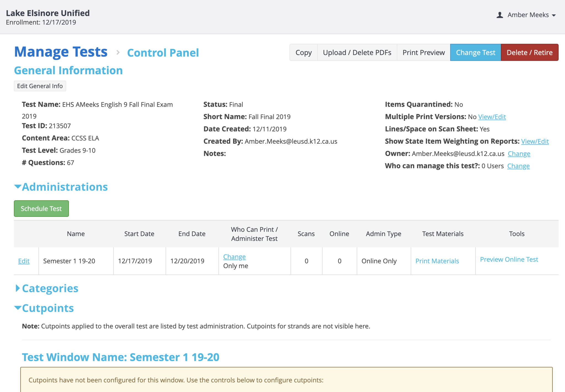
Task: Click the Copy button
Action: point(303,52)
